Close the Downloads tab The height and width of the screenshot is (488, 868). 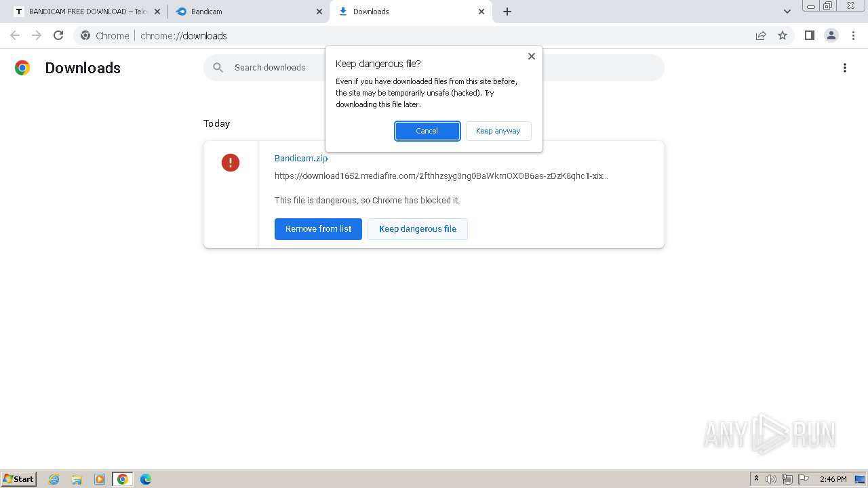(x=481, y=12)
